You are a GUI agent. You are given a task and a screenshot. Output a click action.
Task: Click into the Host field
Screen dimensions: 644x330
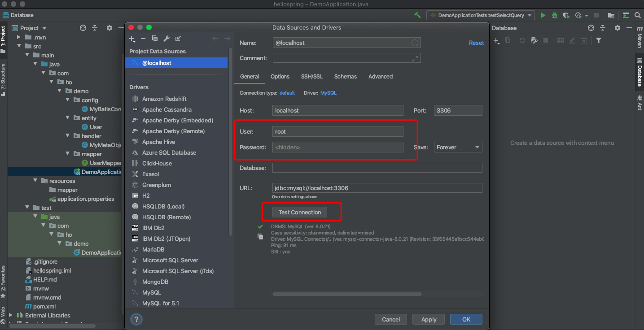[338, 110]
